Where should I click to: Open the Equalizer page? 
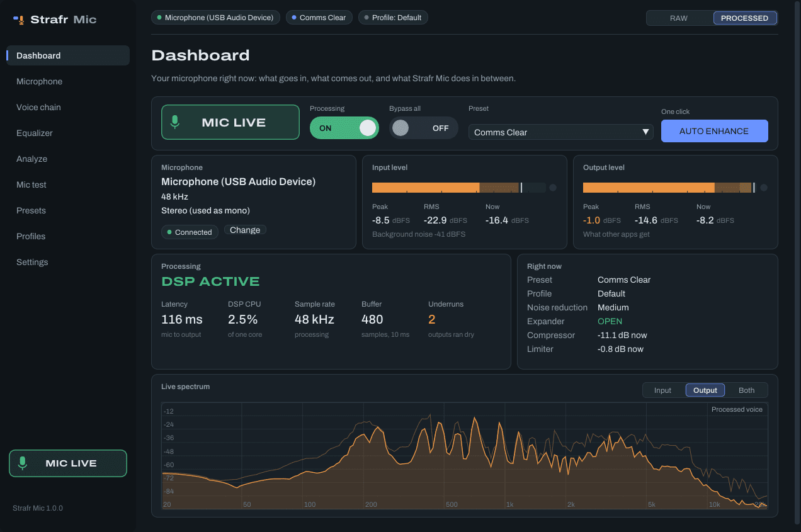(x=68, y=133)
